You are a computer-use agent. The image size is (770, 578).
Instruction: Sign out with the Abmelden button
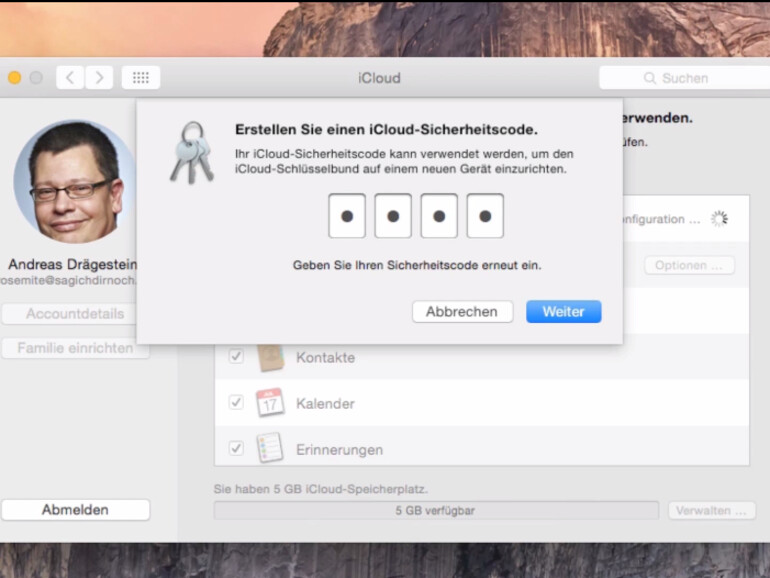click(x=76, y=510)
